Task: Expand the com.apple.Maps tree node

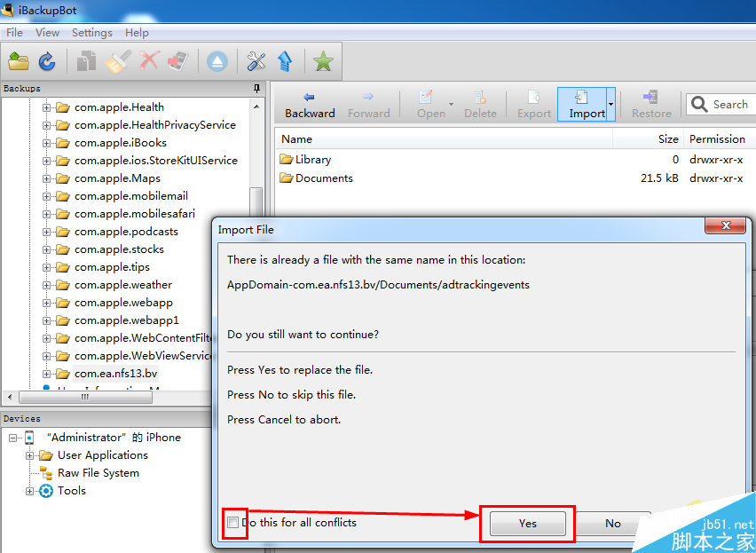Action: coord(46,179)
